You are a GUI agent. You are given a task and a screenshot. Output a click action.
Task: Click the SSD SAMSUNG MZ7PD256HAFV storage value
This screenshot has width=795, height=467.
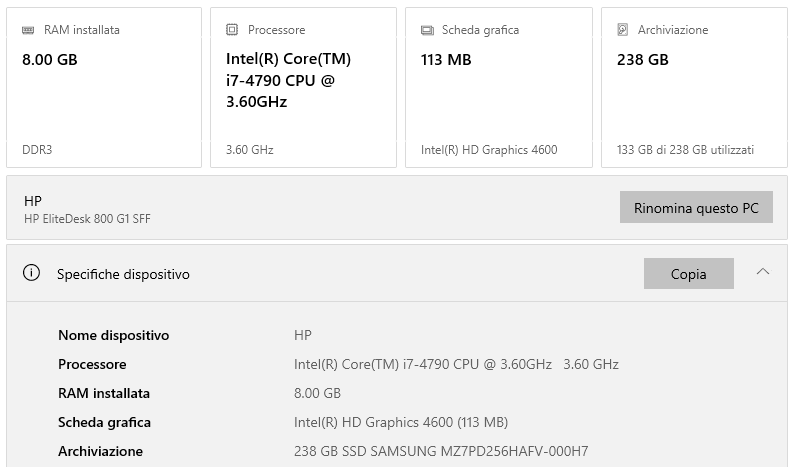click(x=441, y=451)
